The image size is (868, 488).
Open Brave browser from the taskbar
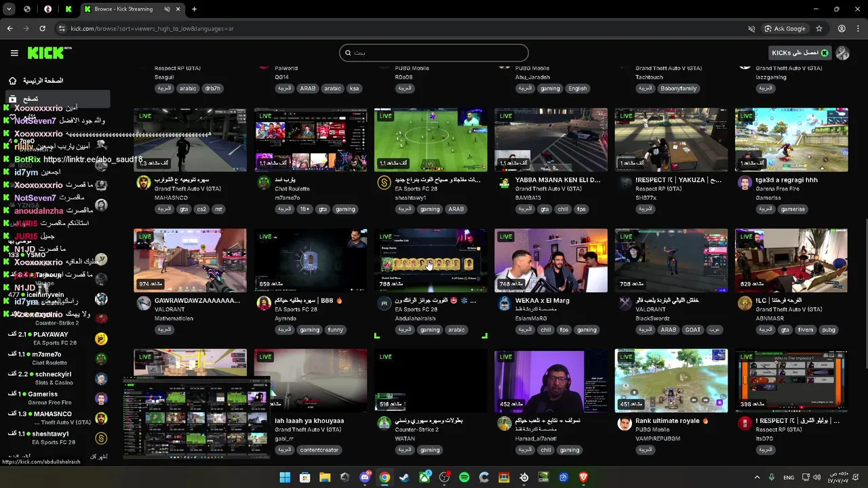click(583, 477)
